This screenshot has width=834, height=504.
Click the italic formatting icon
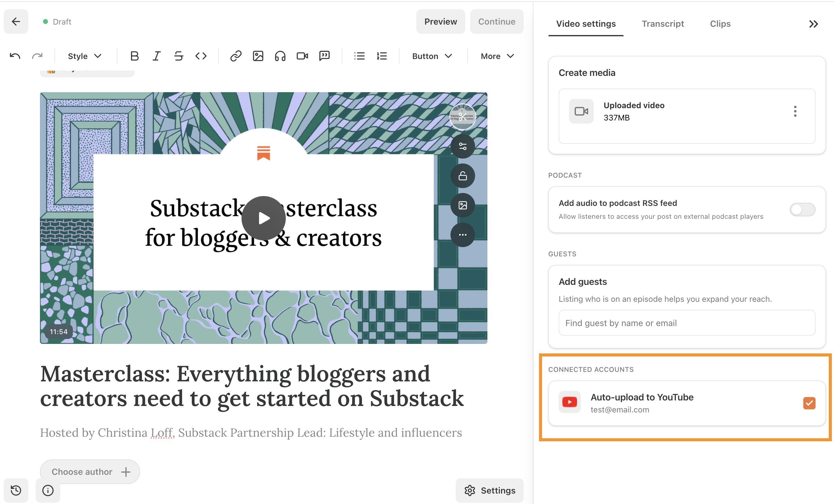156,56
